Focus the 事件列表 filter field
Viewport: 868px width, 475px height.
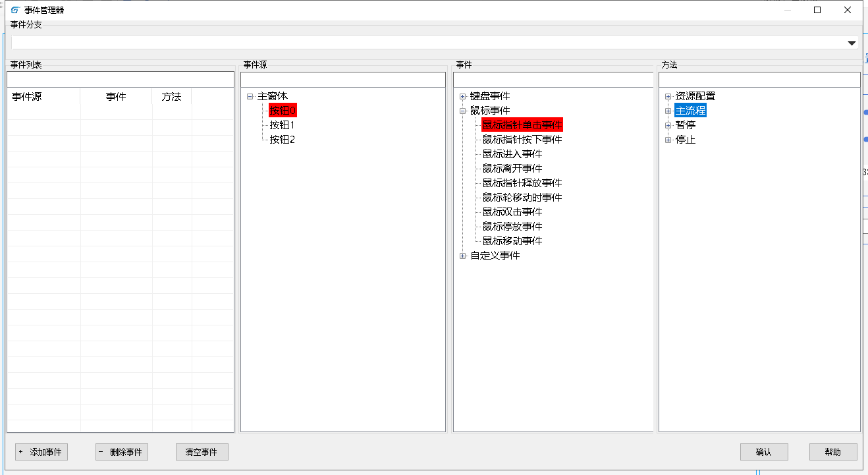point(121,79)
